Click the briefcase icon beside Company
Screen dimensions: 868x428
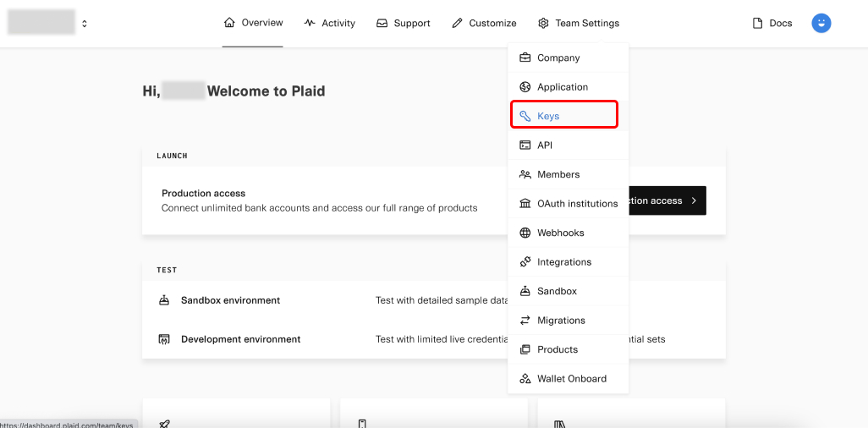point(525,58)
